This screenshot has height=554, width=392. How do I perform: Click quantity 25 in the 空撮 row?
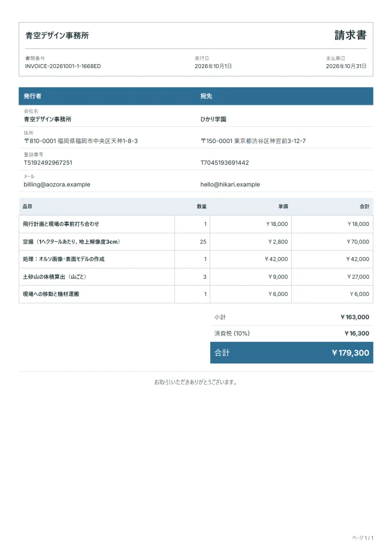pyautogui.click(x=203, y=241)
